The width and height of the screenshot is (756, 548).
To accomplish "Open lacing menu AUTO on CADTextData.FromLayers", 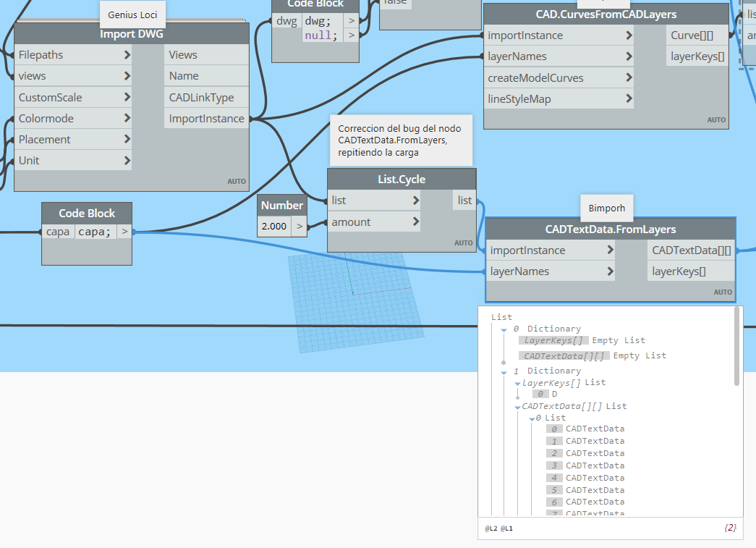I will (x=723, y=292).
